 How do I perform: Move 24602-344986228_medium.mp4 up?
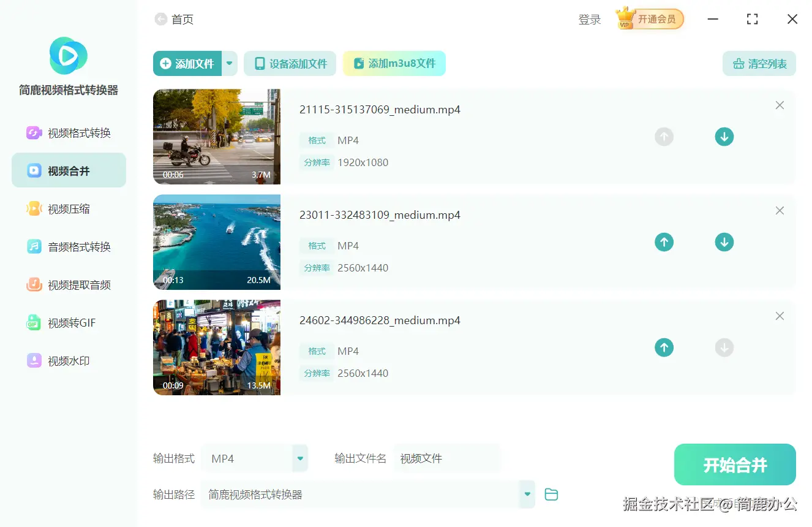[x=664, y=347]
